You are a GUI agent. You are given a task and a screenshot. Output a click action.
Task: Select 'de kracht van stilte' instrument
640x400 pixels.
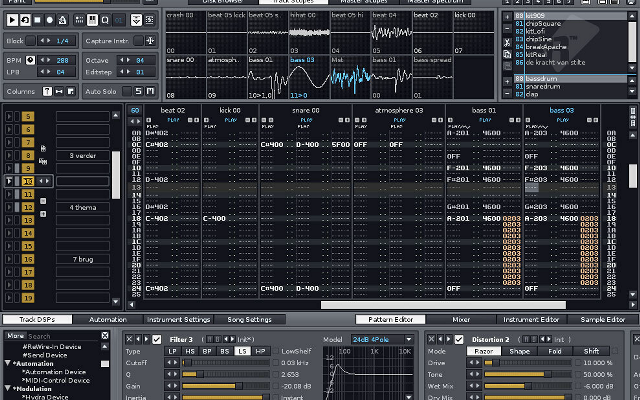(x=571, y=62)
